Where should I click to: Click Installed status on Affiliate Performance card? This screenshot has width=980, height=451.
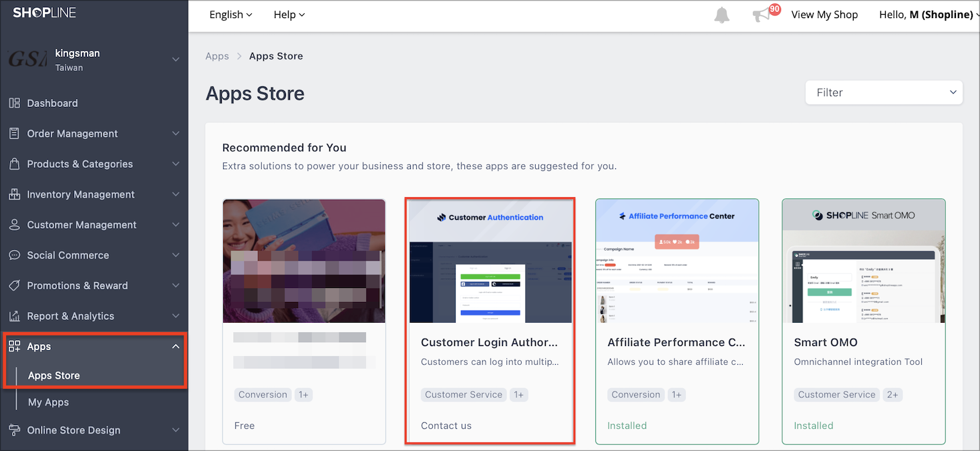click(627, 426)
